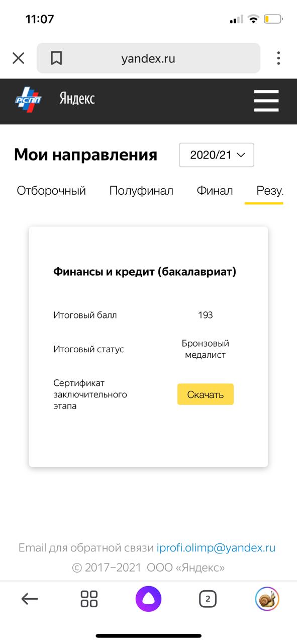Image resolution: width=297 pixels, height=644 pixels.
Task: Open the profile avatar with snail
Action: pyautogui.click(x=267, y=599)
